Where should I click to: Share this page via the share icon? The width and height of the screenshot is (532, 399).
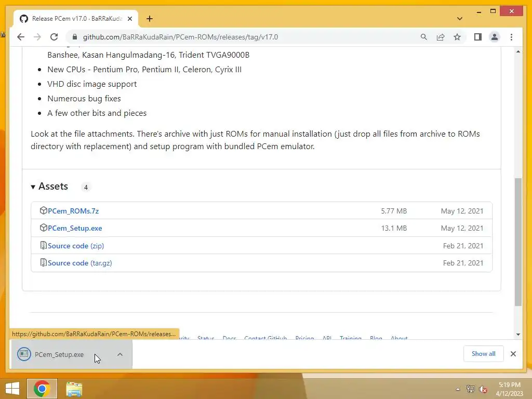click(441, 37)
